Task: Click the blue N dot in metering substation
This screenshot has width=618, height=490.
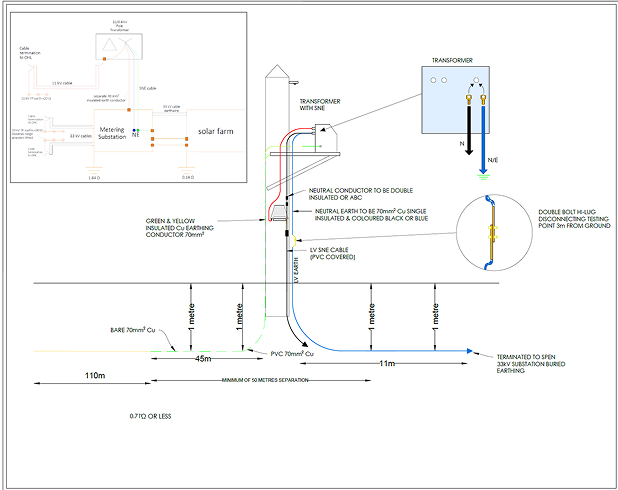Action: tap(134, 130)
